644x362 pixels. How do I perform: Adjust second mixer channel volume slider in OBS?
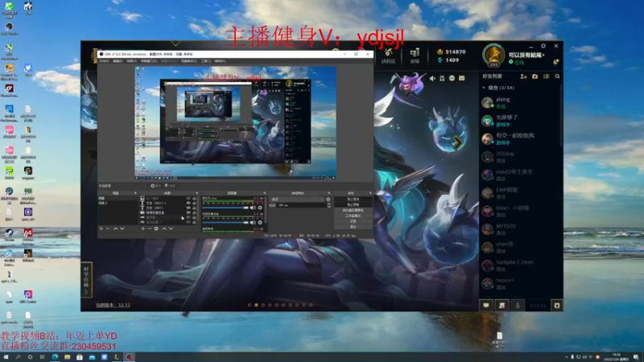pos(225,223)
